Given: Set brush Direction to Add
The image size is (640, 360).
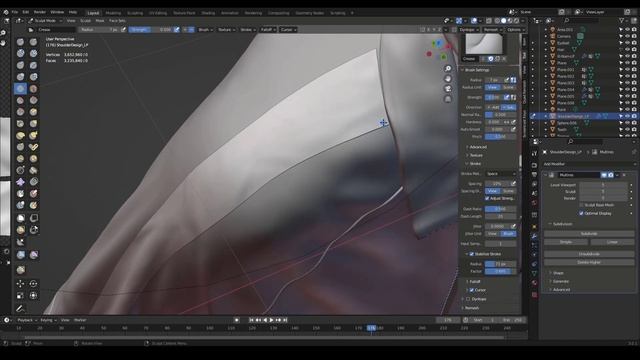Looking at the screenshot, I should tap(493, 107).
